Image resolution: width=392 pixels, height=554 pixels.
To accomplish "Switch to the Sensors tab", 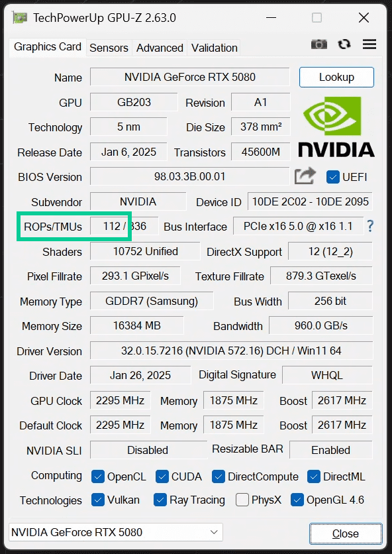I will click(x=108, y=48).
